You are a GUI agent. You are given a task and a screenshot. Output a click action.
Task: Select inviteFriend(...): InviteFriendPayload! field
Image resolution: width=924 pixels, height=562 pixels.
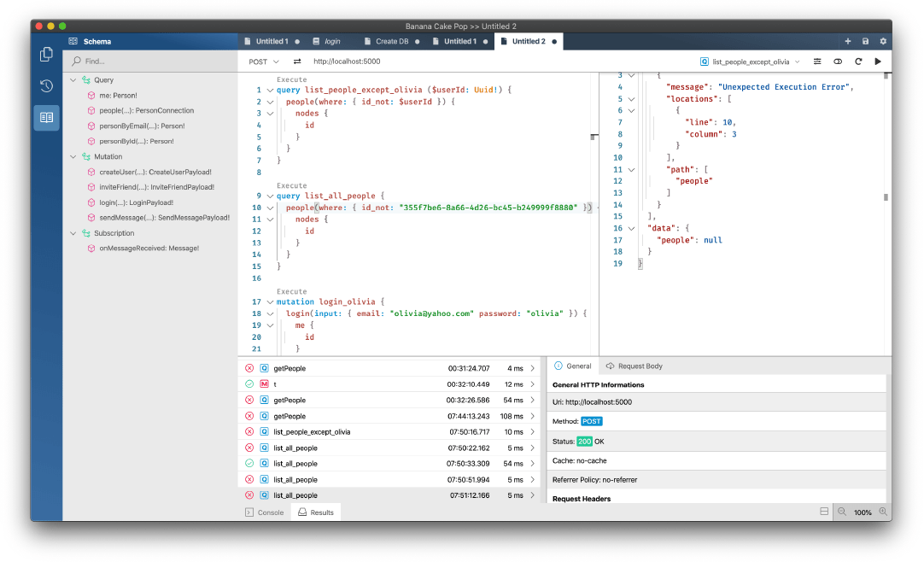[x=157, y=187]
